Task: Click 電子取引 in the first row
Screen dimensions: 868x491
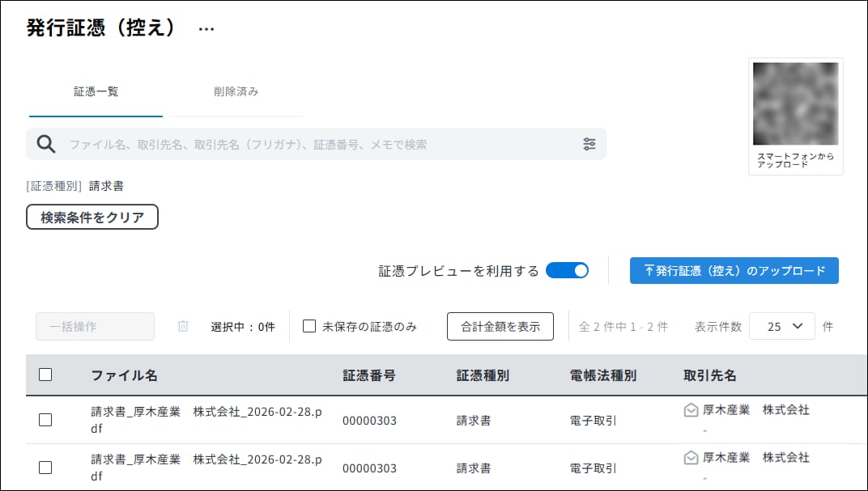Action: point(593,421)
